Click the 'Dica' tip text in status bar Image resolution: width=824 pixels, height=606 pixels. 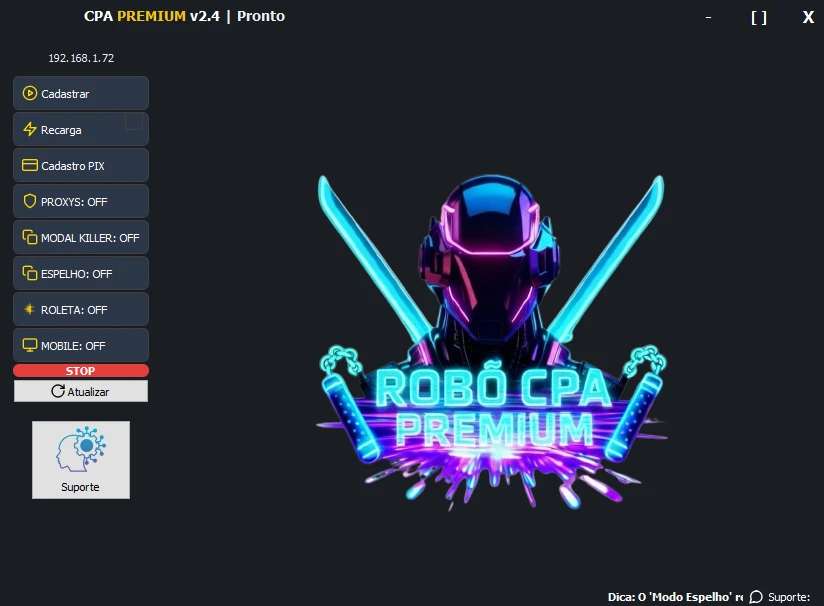pyautogui.click(x=675, y=597)
